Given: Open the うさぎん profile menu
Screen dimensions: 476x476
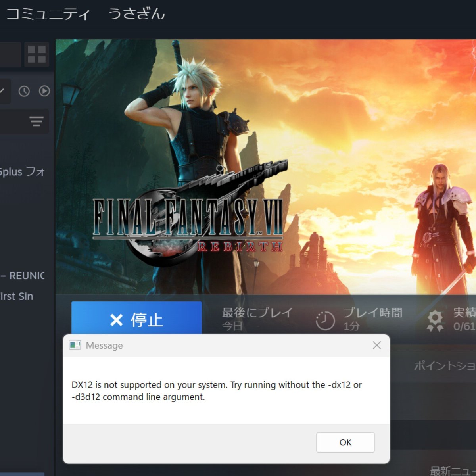Looking at the screenshot, I should pos(136,14).
